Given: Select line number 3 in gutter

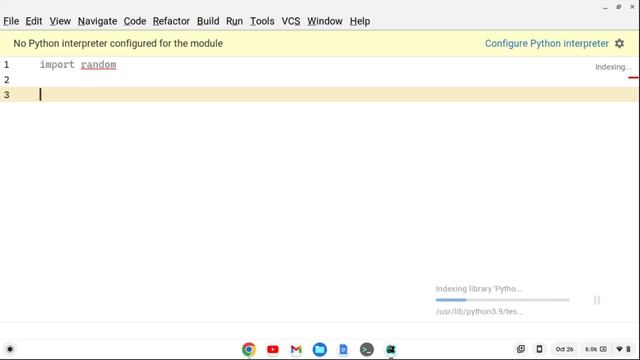Looking at the screenshot, I should [7, 95].
